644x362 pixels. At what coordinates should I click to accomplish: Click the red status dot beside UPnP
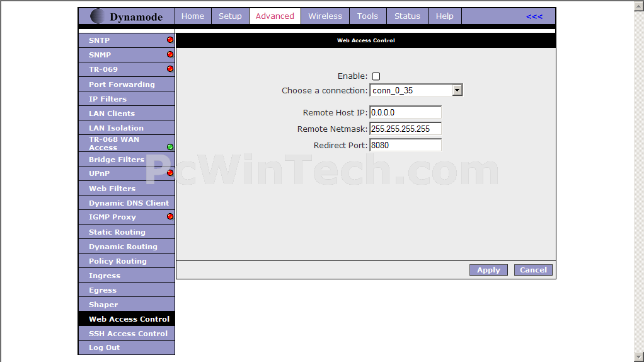click(x=170, y=173)
